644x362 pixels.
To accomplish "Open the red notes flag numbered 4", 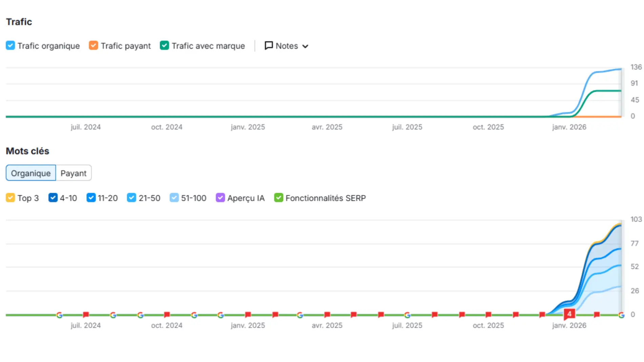I will [569, 314].
